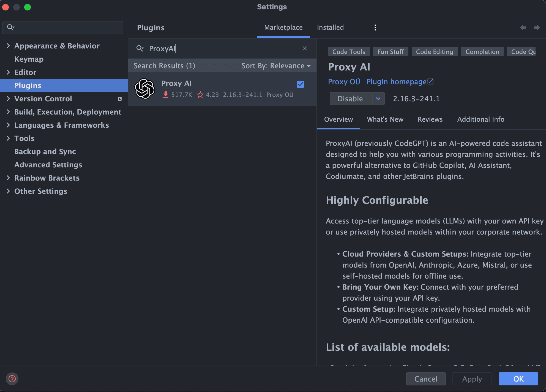Open the Disable button dropdown arrow
The height and width of the screenshot is (392, 546).
378,99
